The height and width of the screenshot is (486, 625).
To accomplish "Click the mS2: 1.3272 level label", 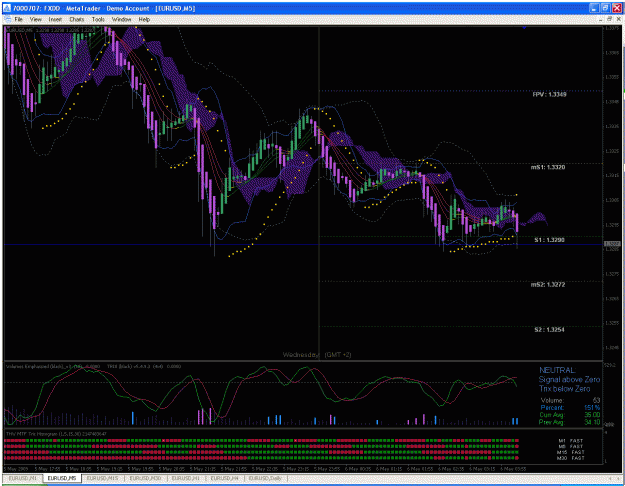I will coord(548,285).
